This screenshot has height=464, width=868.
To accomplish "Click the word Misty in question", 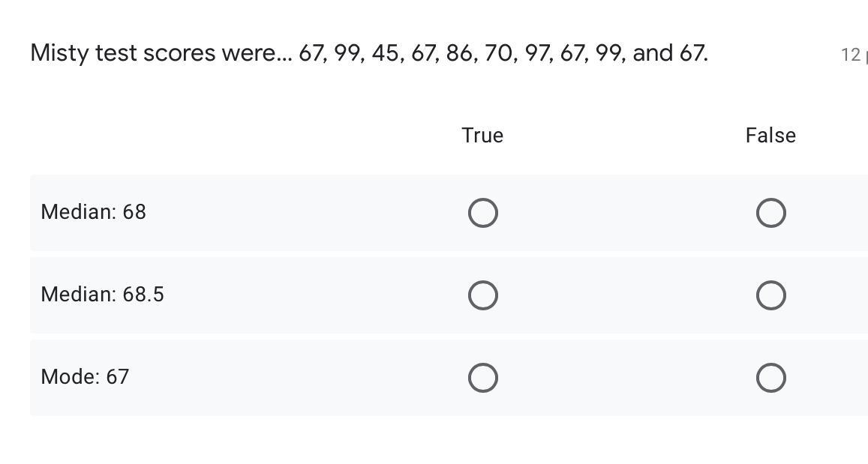I will (60, 54).
